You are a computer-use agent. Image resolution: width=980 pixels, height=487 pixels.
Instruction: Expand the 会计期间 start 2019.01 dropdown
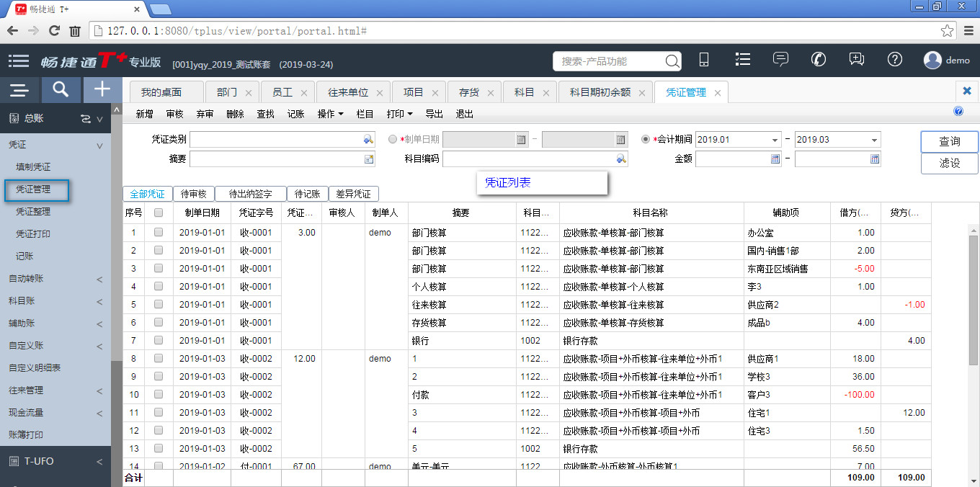(x=775, y=140)
